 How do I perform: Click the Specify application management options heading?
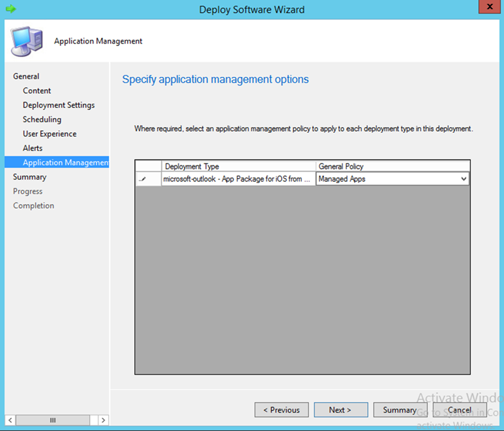(x=216, y=79)
